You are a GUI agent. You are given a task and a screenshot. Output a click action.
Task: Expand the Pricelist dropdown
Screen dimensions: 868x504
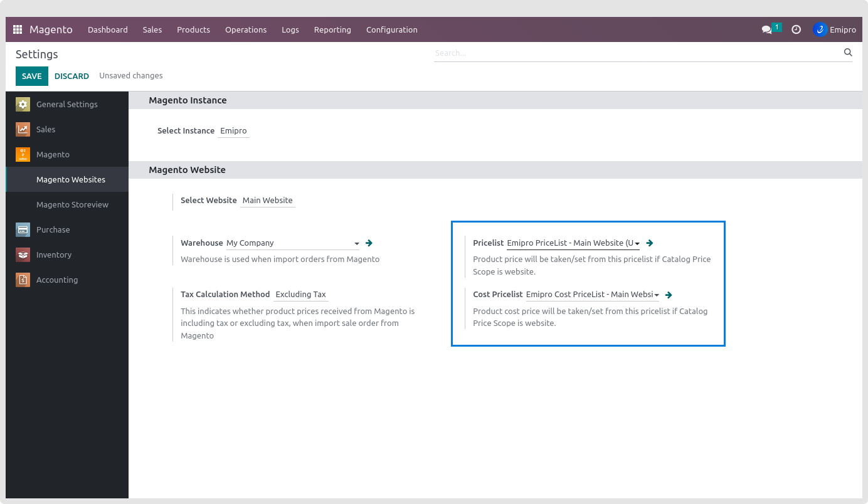[x=637, y=243]
